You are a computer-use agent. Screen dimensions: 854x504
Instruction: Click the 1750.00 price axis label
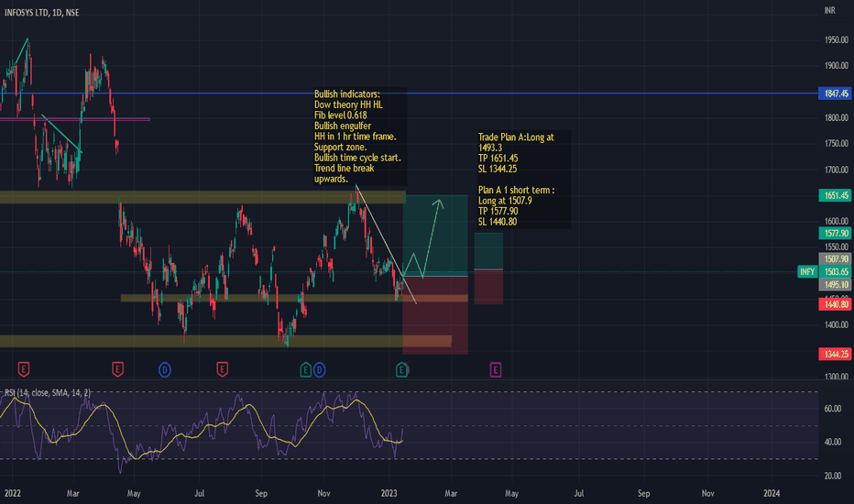pyautogui.click(x=836, y=143)
